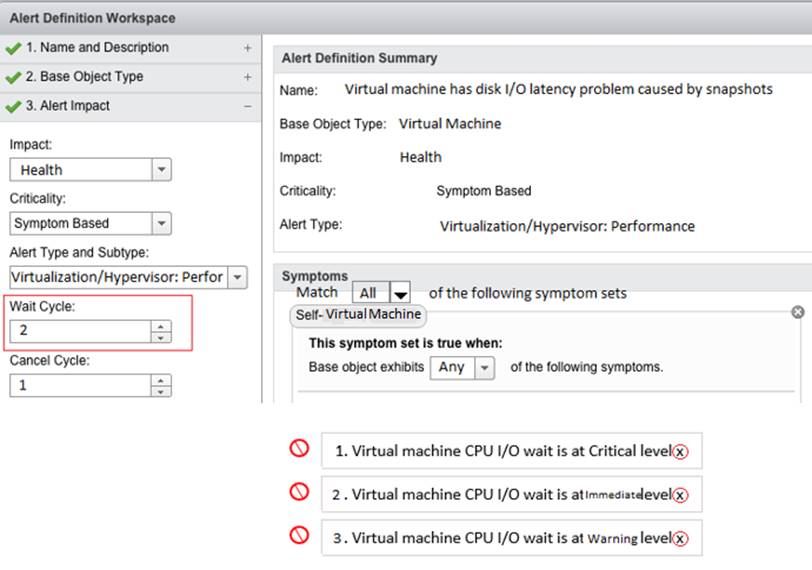Open the Criticality dropdown showing Symptom Based
The image size is (812, 570).
[x=162, y=224]
